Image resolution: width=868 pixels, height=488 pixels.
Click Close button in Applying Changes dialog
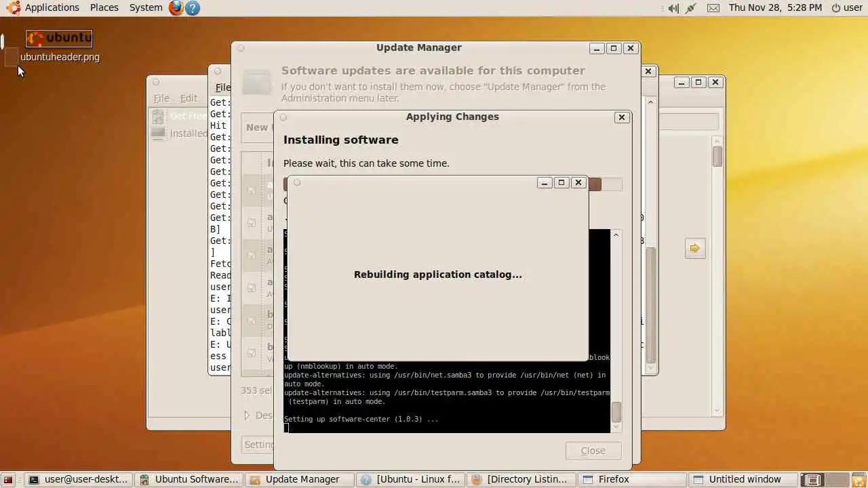(x=593, y=451)
